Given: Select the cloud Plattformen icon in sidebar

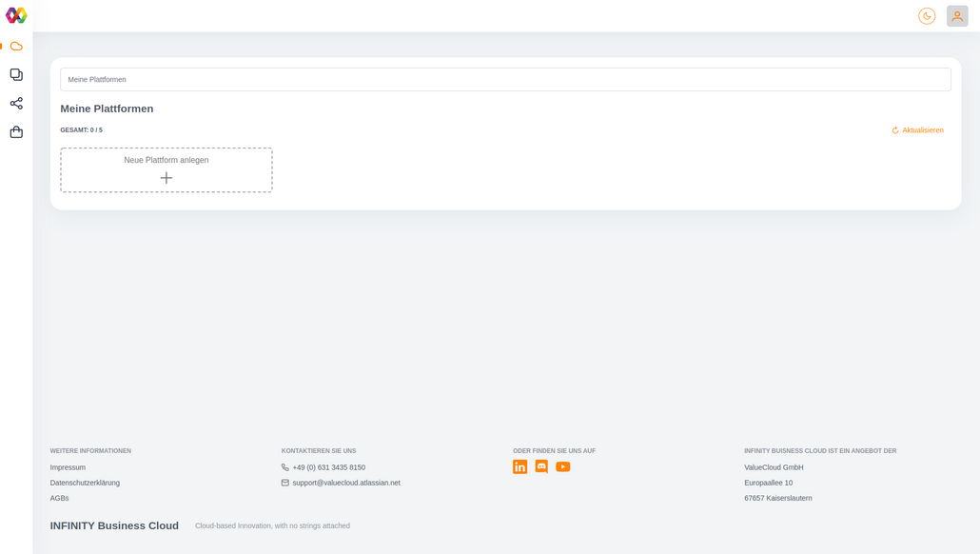Looking at the screenshot, I should click(15, 45).
